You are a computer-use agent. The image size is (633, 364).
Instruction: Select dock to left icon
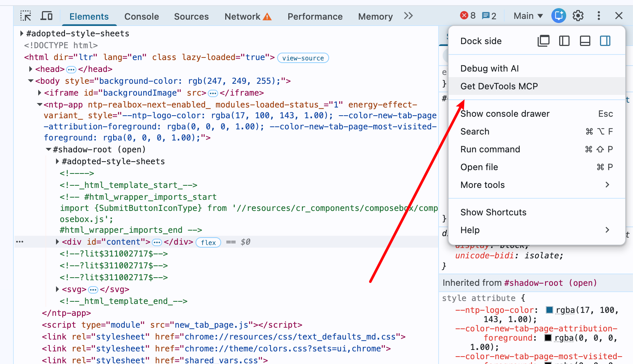pos(564,41)
